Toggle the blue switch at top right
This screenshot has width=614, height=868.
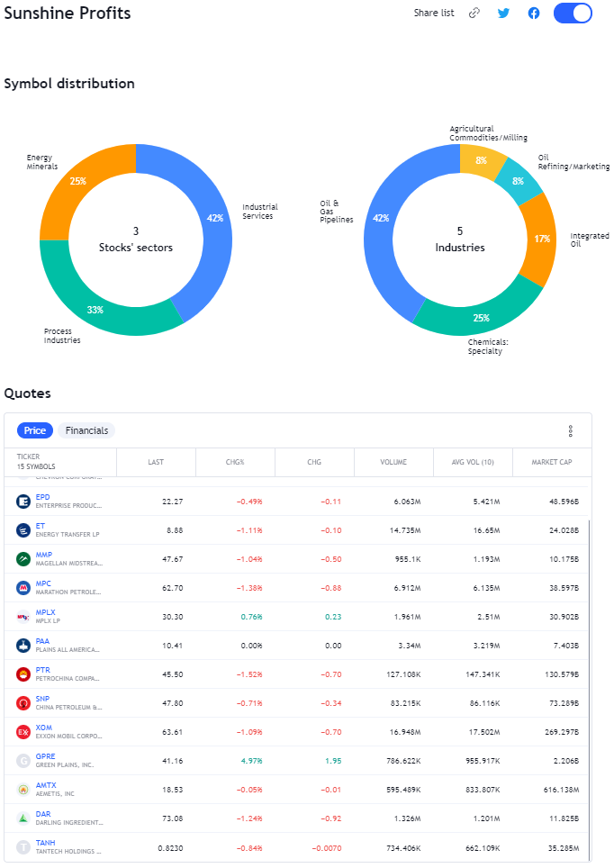tap(573, 14)
